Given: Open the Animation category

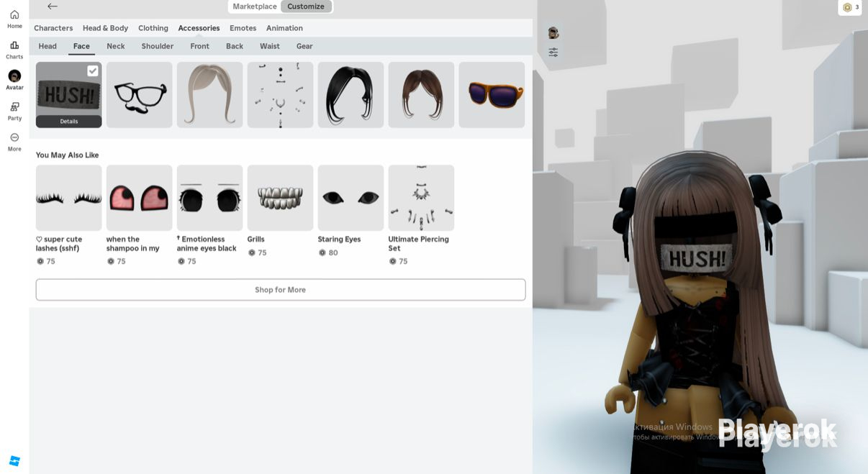Looking at the screenshot, I should 284,28.
